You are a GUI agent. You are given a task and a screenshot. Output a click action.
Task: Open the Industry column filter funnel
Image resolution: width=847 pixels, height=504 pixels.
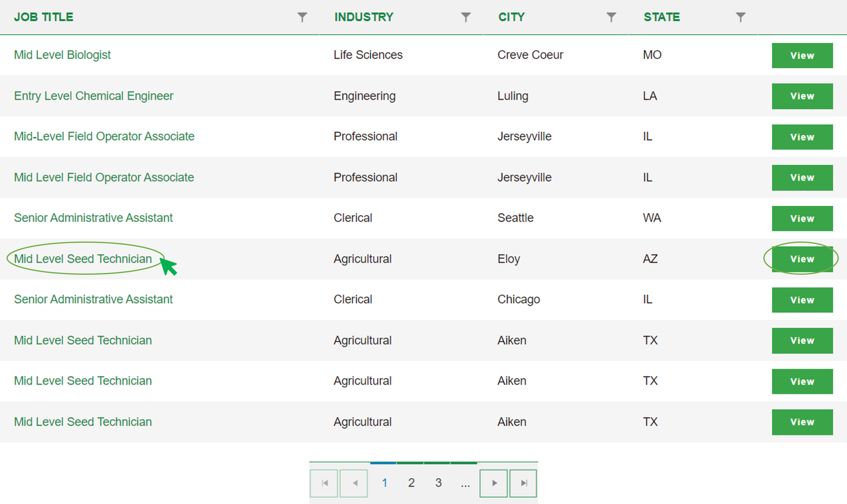466,17
